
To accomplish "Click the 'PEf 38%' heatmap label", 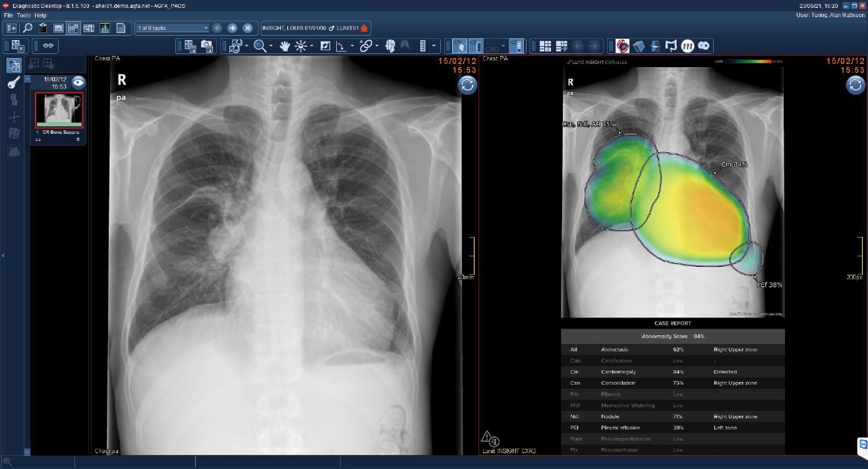I will tap(769, 285).
